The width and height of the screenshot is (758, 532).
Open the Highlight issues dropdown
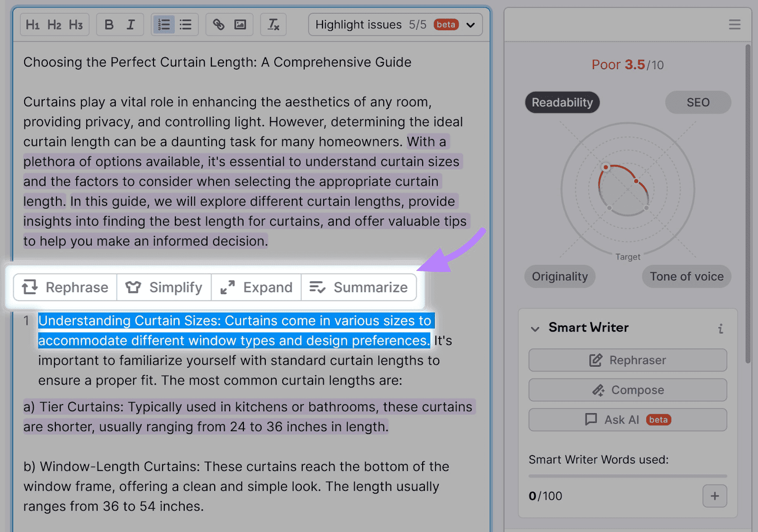coord(470,24)
